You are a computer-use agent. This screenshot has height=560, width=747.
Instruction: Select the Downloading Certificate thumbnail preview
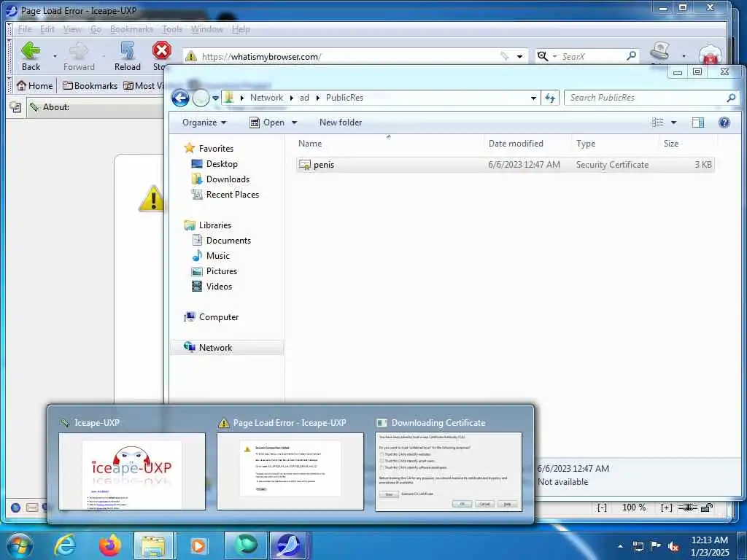coord(449,472)
